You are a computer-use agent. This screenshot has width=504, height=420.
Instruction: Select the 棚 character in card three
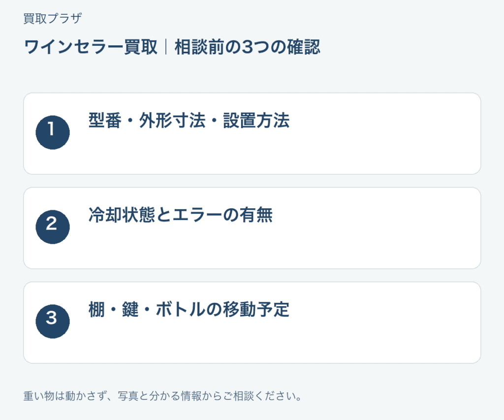(x=97, y=310)
